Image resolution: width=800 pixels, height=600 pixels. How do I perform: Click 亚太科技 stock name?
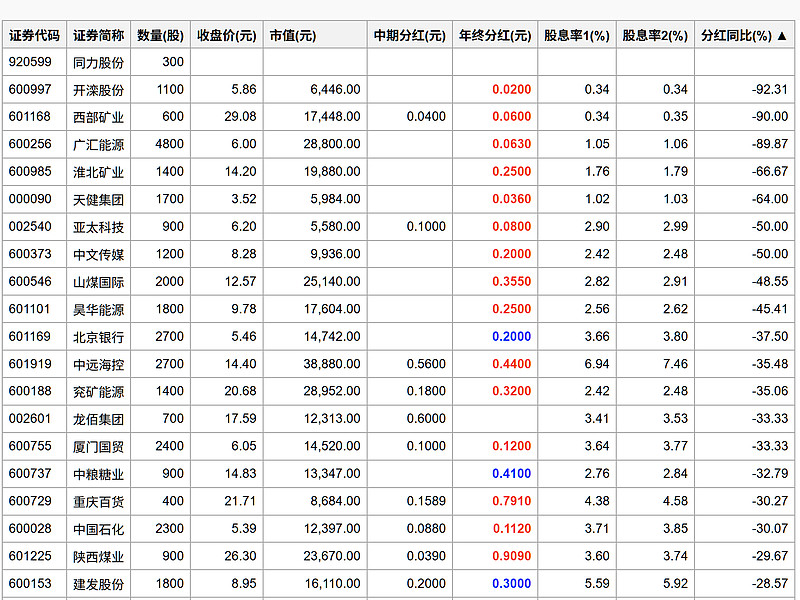pos(98,227)
